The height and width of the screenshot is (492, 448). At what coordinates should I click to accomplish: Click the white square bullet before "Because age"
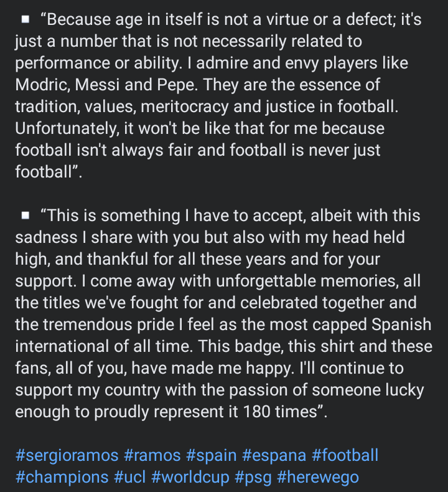[x=26, y=19]
